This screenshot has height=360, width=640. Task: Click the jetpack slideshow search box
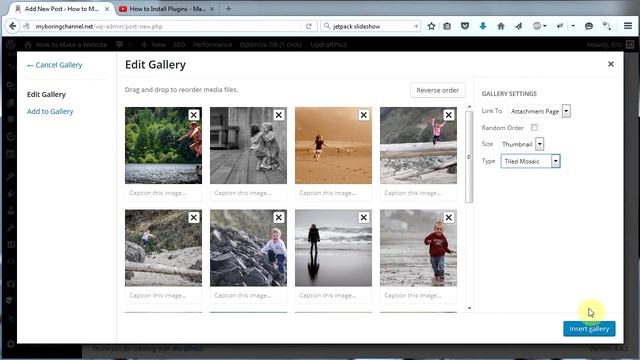[369, 26]
